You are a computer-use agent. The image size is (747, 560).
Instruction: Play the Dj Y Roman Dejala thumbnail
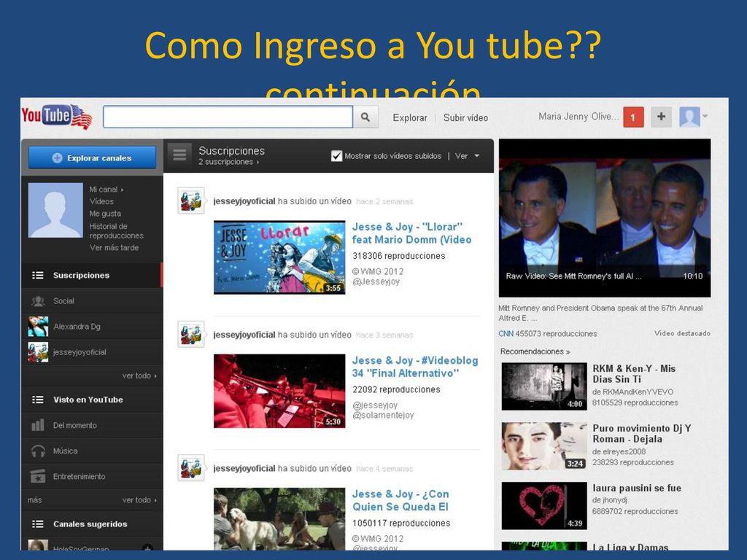tap(544, 446)
